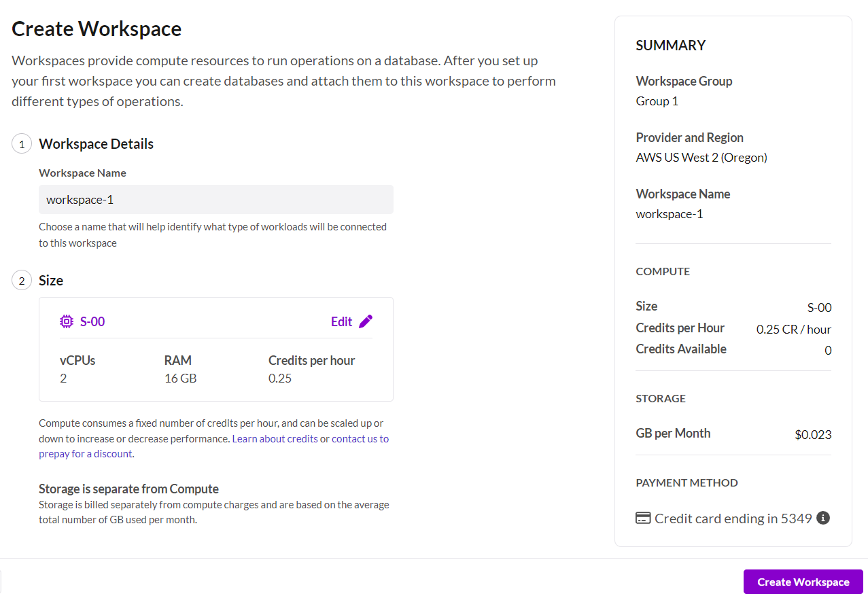The image size is (868, 598).
Task: Click the pencil icon beside Edit
Action: tap(366, 321)
